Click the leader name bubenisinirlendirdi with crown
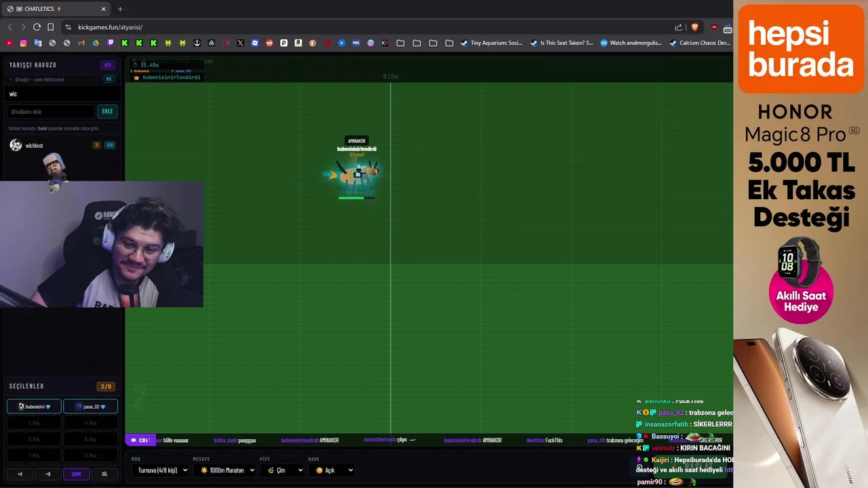Screen dimensions: 868x488 pos(167,77)
